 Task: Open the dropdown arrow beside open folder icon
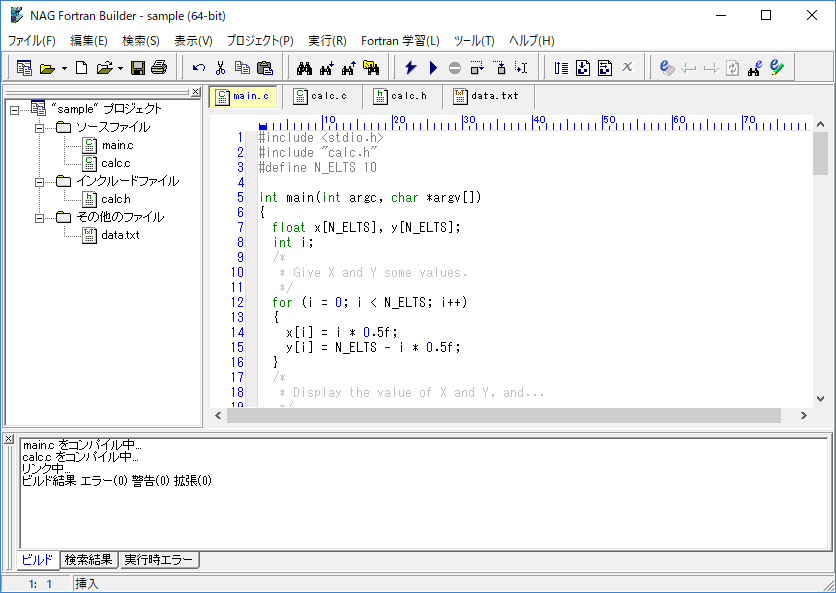coord(64,69)
